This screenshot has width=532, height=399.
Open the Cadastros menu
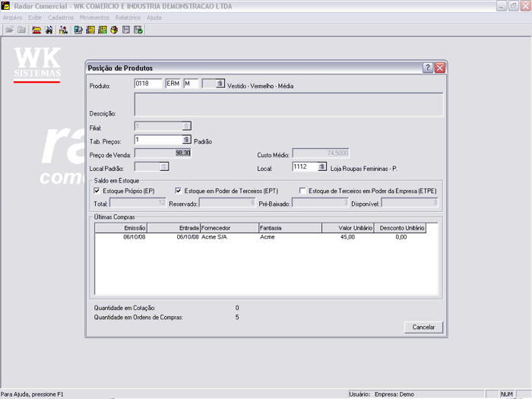coord(61,17)
